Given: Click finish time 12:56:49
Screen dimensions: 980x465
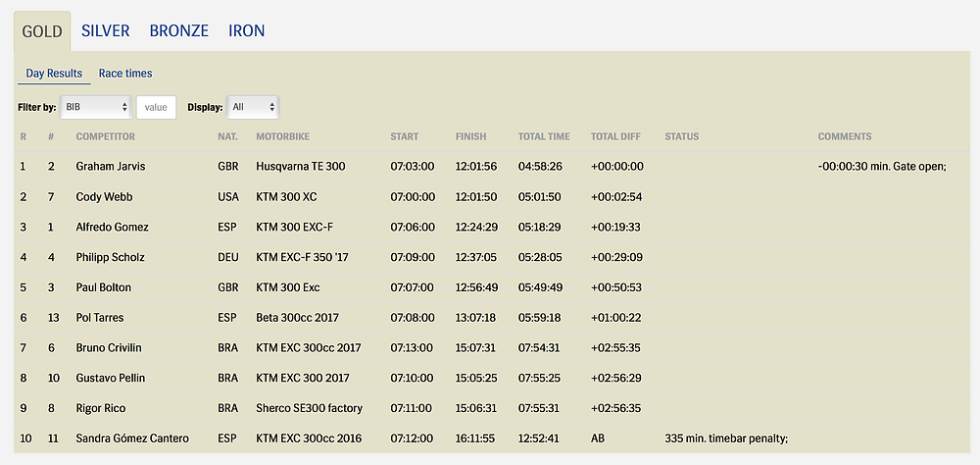Looking at the screenshot, I should [x=477, y=287].
